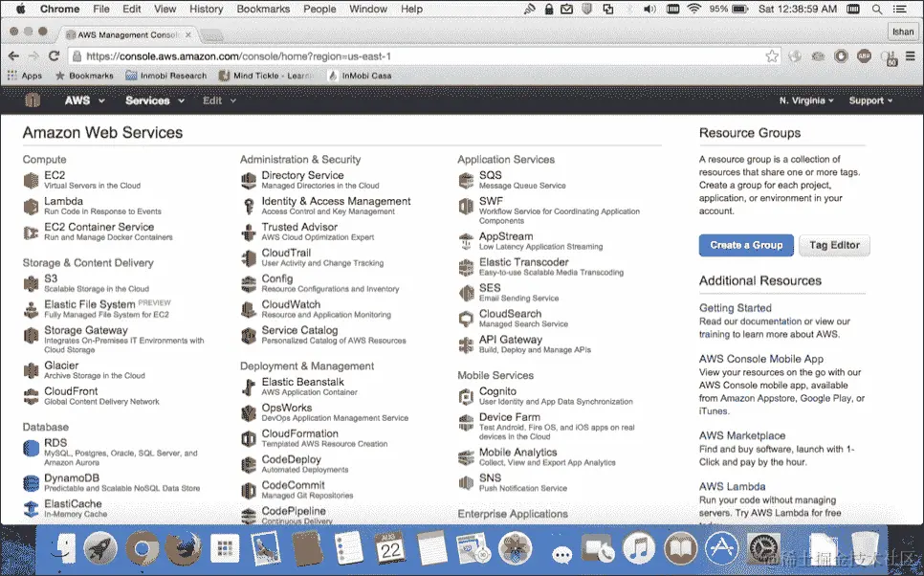
Task: Open the N. Virginia region dropdown
Action: click(x=806, y=100)
